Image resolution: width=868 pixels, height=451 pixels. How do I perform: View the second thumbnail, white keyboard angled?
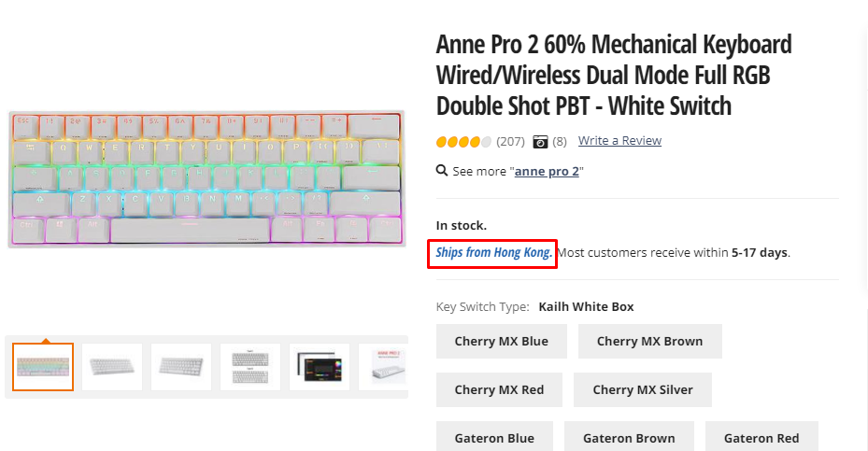112,367
